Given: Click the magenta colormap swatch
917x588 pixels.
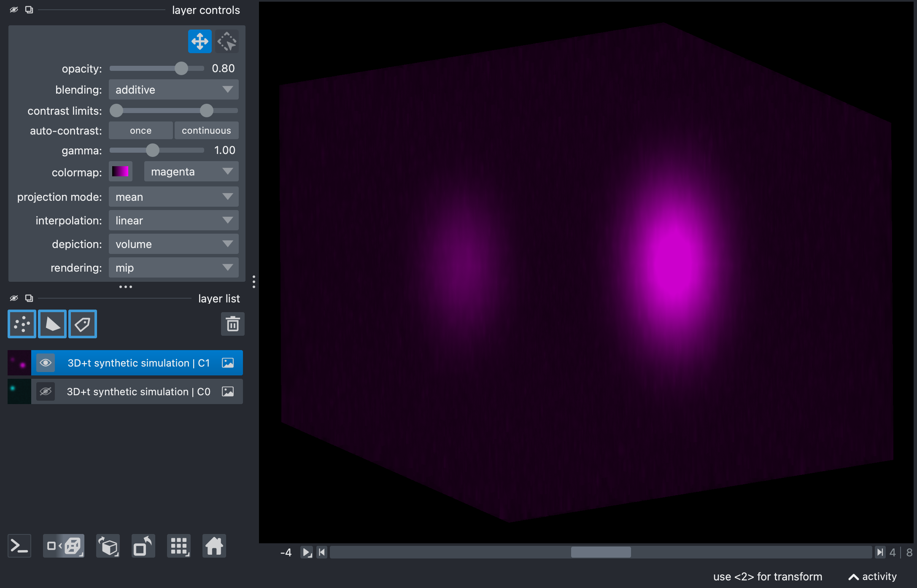Looking at the screenshot, I should [121, 171].
